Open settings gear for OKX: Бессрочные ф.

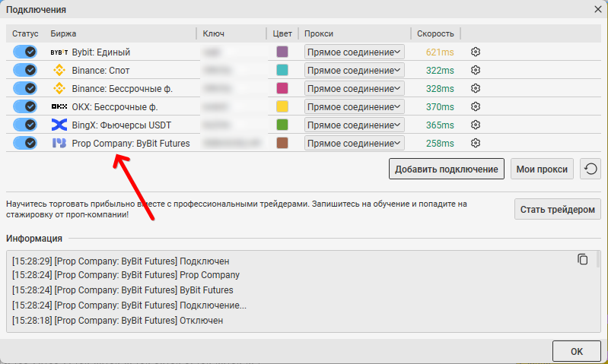point(476,106)
